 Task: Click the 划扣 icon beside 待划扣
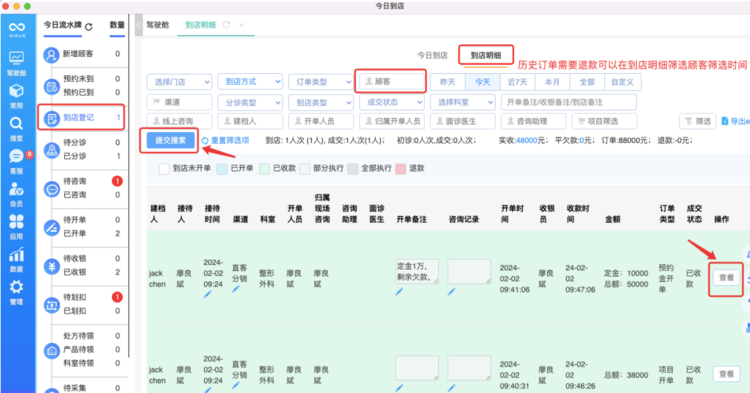tap(51, 305)
